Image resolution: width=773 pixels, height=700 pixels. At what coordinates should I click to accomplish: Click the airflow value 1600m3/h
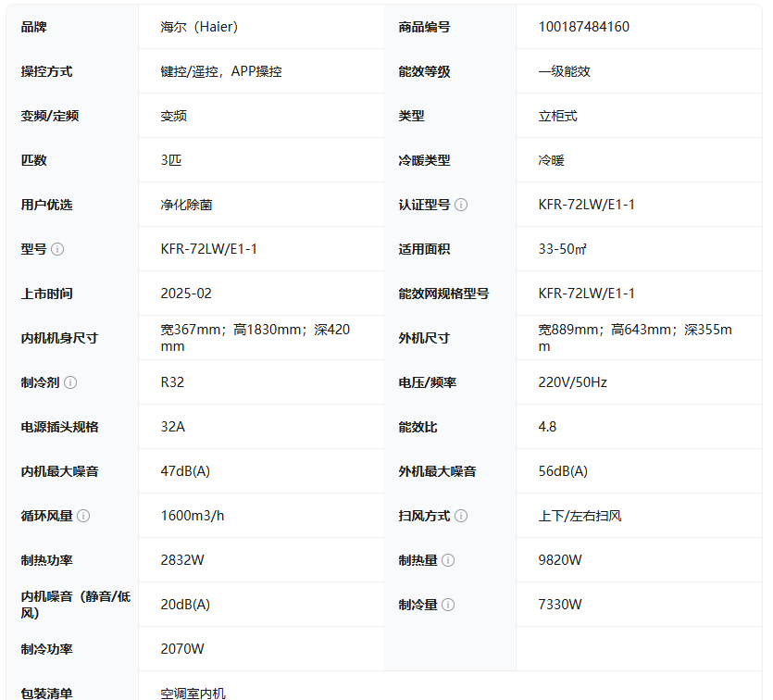[x=193, y=516]
